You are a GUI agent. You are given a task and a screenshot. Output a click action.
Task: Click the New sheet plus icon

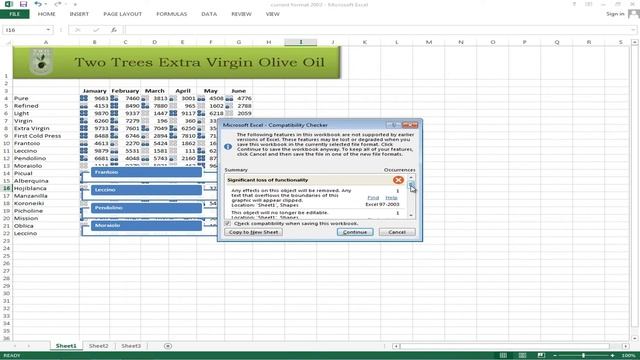(x=168, y=346)
